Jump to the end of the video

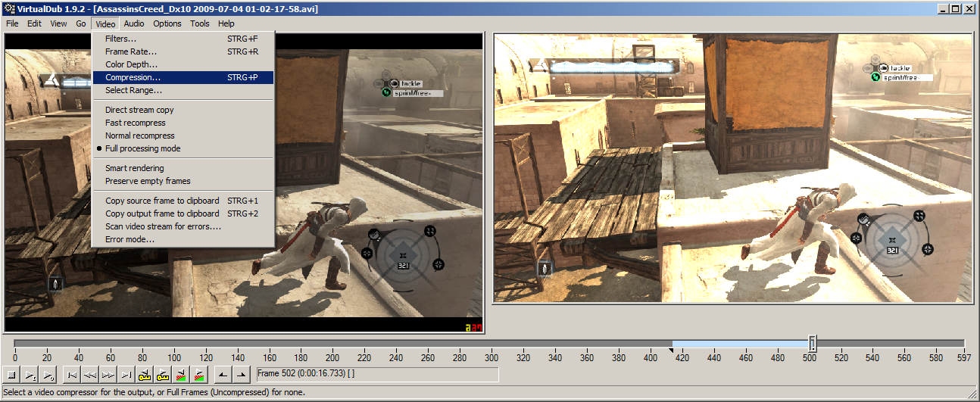[126, 374]
